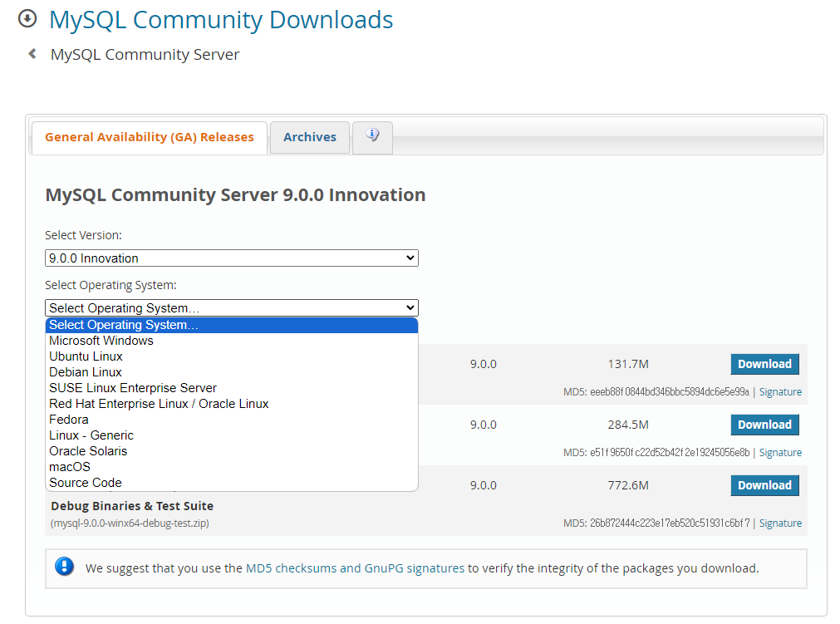Collapse the Select Operating System combo box
Viewport: 840px width, 624px height.
click(232, 308)
